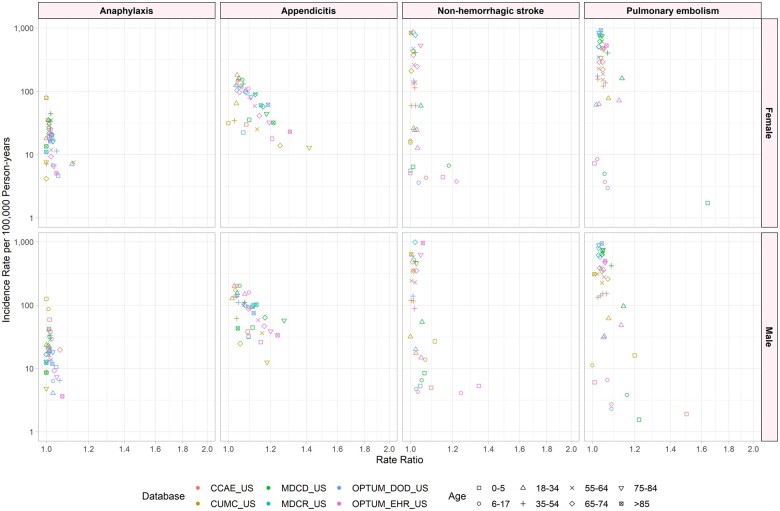Click the '55-64' age legend label

(596, 488)
